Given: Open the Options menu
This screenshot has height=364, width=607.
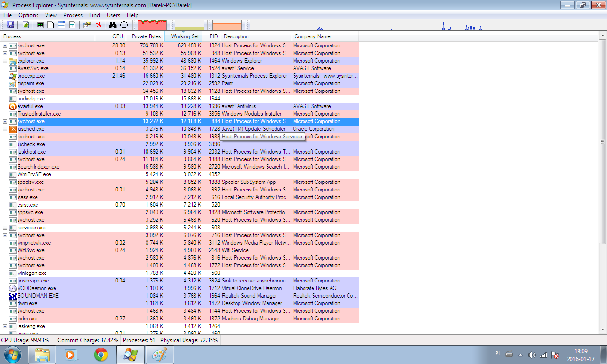Looking at the screenshot, I should coord(28,15).
